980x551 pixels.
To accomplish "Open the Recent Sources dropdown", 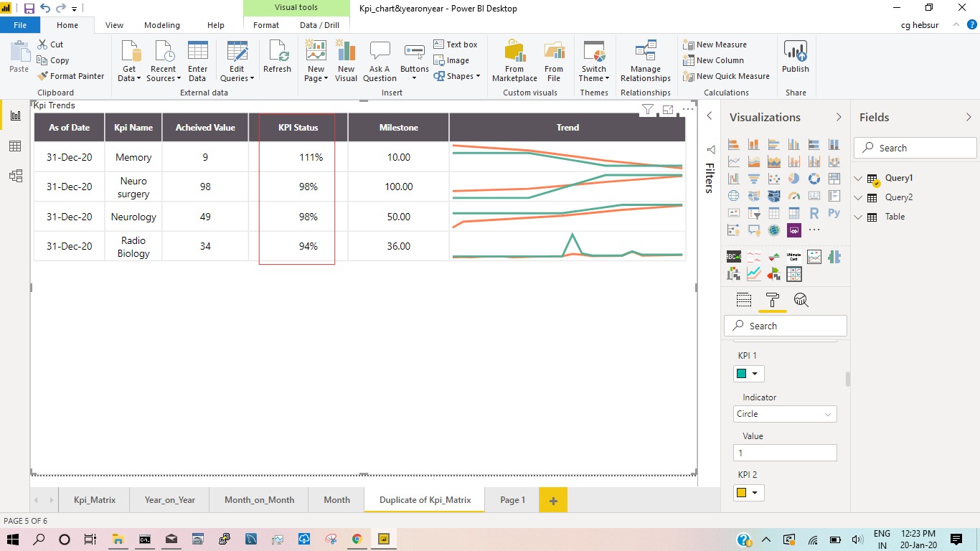I will [x=163, y=60].
